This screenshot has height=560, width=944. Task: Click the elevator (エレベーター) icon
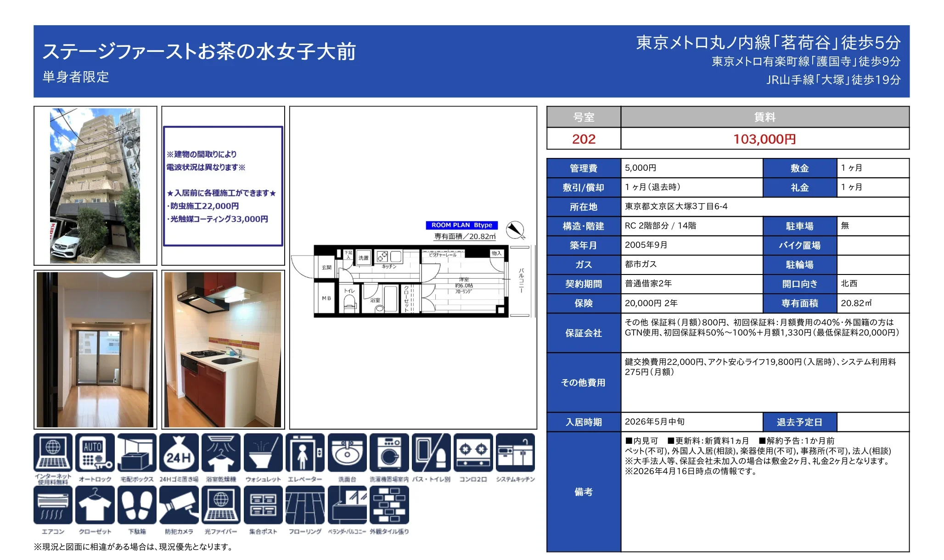[x=305, y=453]
